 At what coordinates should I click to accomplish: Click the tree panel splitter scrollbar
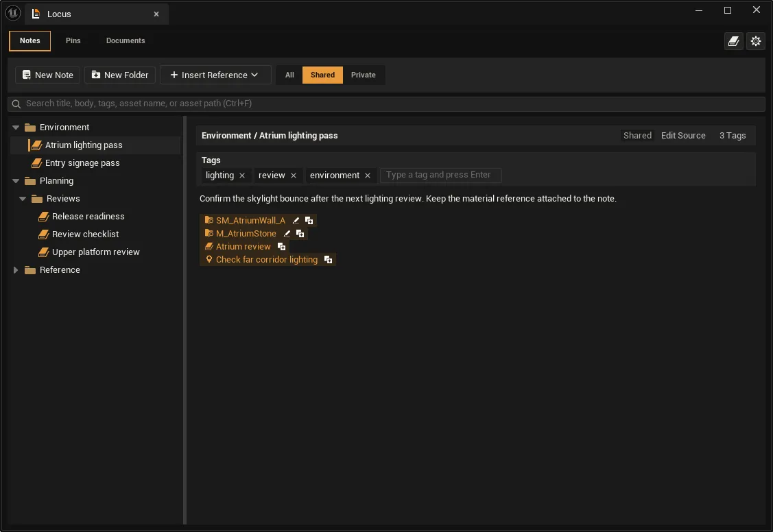(x=185, y=320)
